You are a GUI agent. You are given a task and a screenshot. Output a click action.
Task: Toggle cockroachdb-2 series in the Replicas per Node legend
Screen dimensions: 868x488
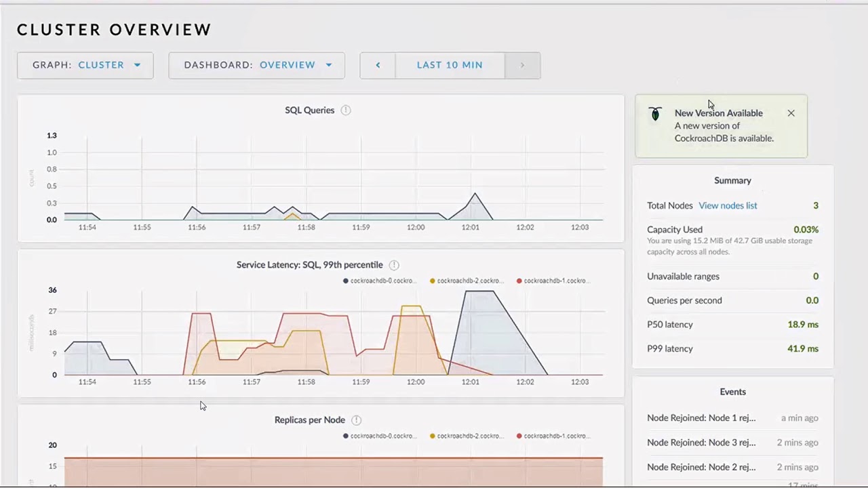(467, 436)
